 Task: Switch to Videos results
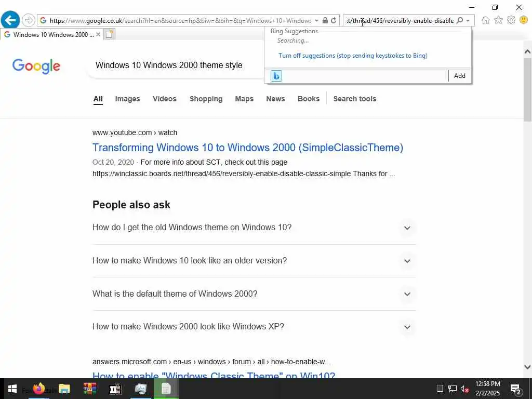tap(165, 99)
